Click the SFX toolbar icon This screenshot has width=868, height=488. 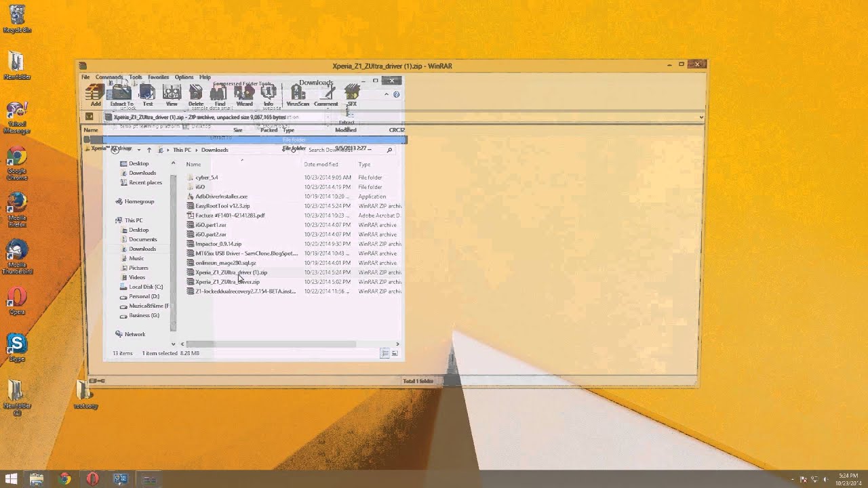(352, 95)
